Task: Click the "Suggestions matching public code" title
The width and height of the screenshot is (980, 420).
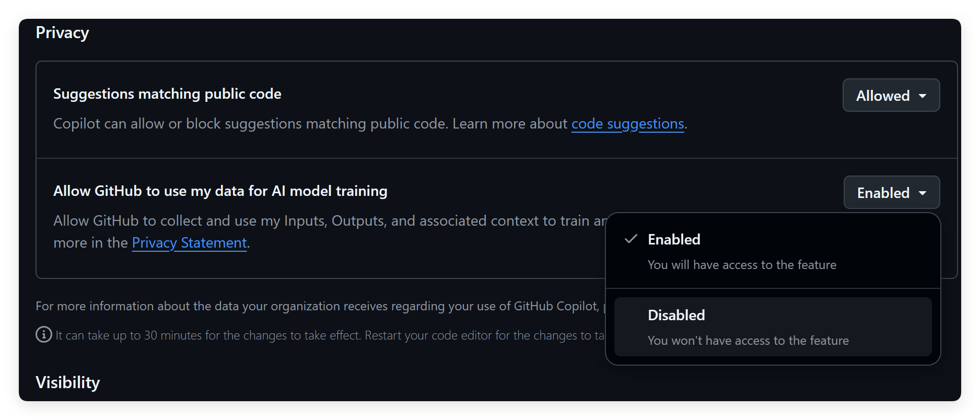Action: click(167, 94)
